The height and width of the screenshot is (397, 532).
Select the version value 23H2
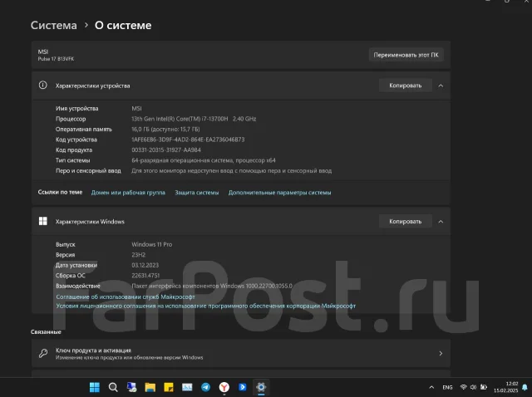pos(139,255)
